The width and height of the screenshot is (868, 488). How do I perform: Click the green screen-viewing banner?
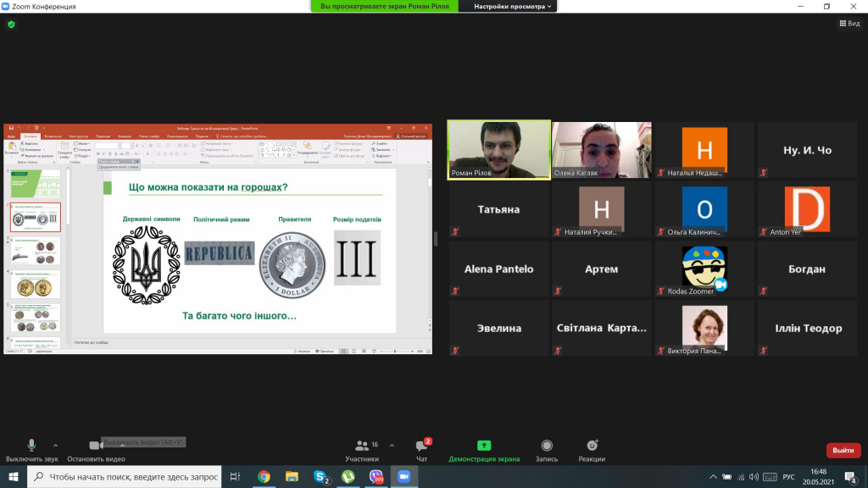tap(385, 6)
